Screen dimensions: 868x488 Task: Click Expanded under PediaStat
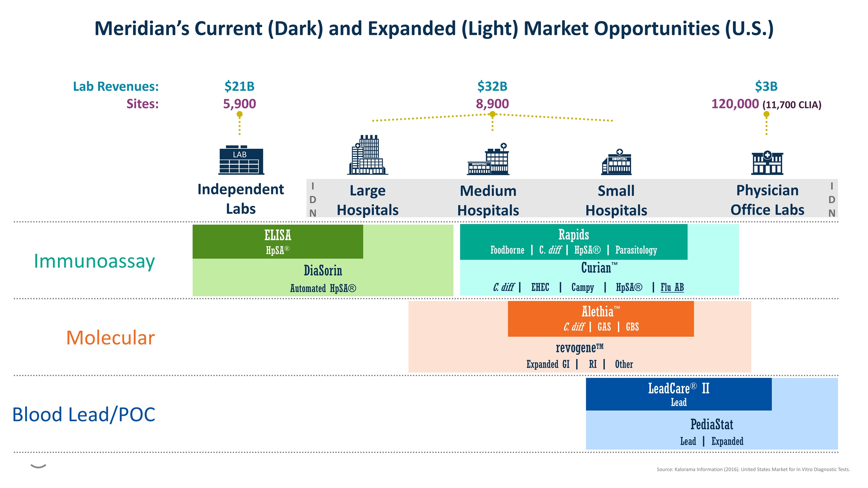coord(727,442)
